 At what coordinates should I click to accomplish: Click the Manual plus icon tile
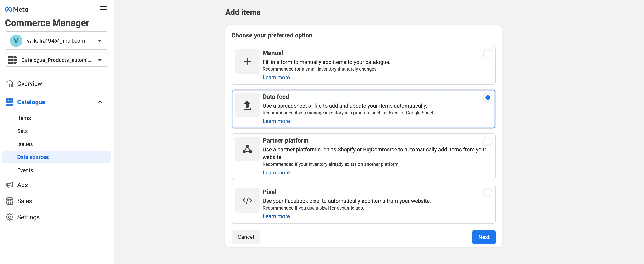(247, 61)
